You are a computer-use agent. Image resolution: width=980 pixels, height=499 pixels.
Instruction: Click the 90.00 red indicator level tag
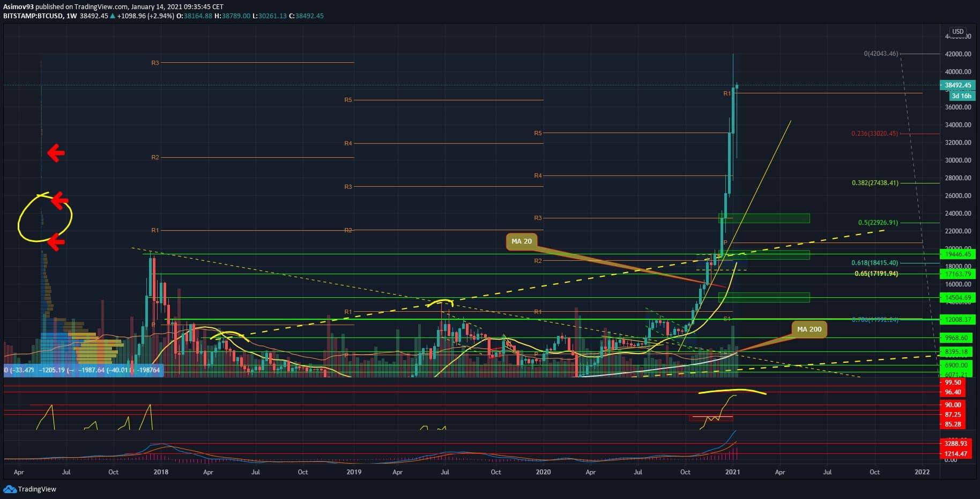[x=953, y=405]
